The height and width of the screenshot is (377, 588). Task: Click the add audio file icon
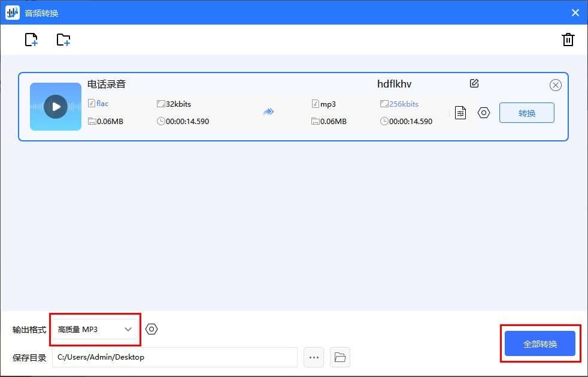(x=31, y=39)
